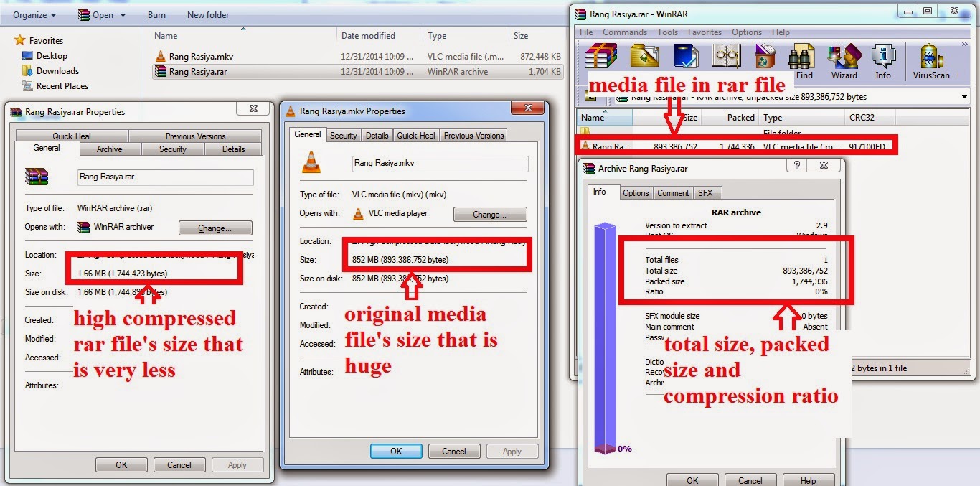Screen dimensions: 980x486
Task: Switch to Quick Heal tab in rar Properties
Action: [x=72, y=136]
